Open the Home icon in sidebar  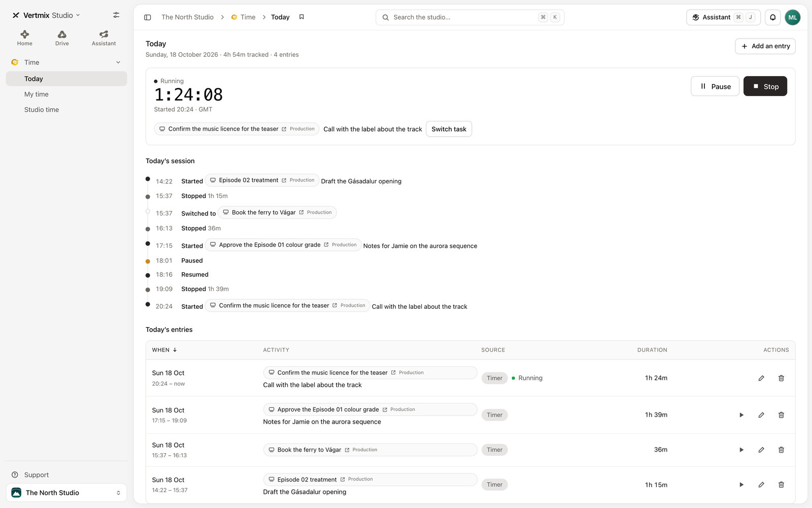pos(24,38)
